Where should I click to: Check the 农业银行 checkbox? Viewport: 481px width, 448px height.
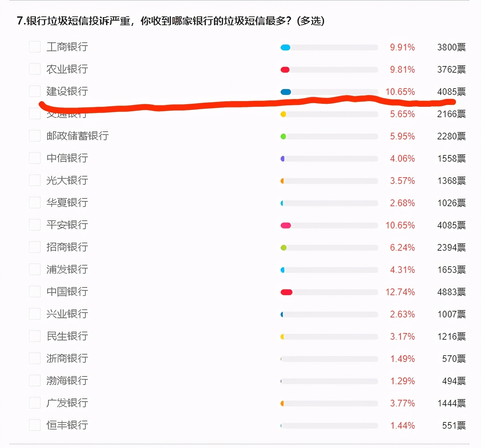pos(34,69)
